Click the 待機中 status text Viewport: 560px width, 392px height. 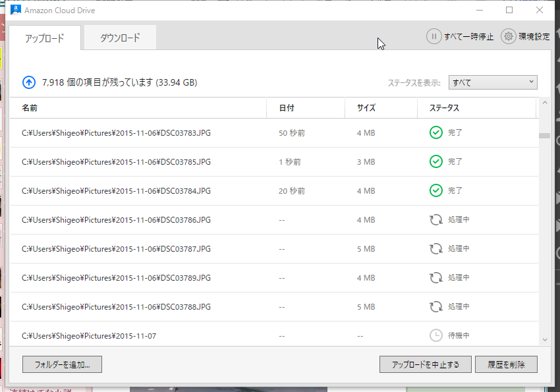click(x=459, y=335)
